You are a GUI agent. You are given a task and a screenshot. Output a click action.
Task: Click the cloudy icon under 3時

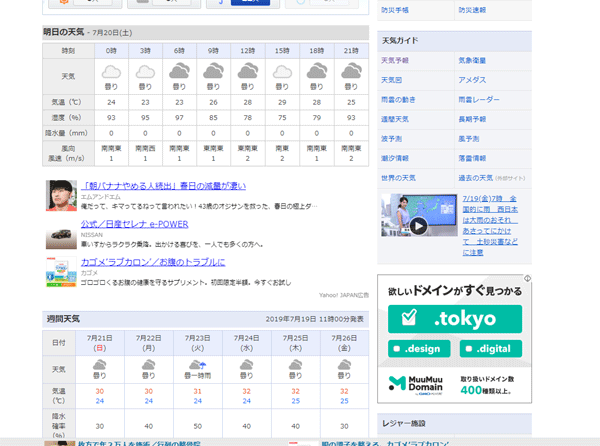tap(145, 72)
